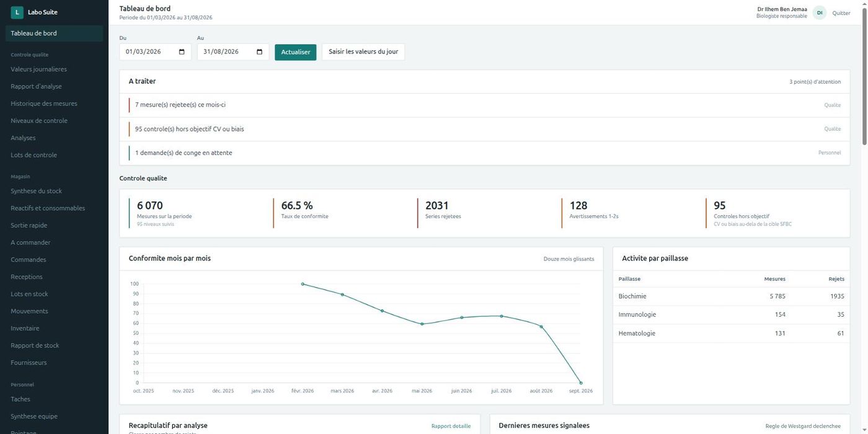Open the 1 demande(s) de conge alert
This screenshot has width=868, height=434.
[x=485, y=153]
